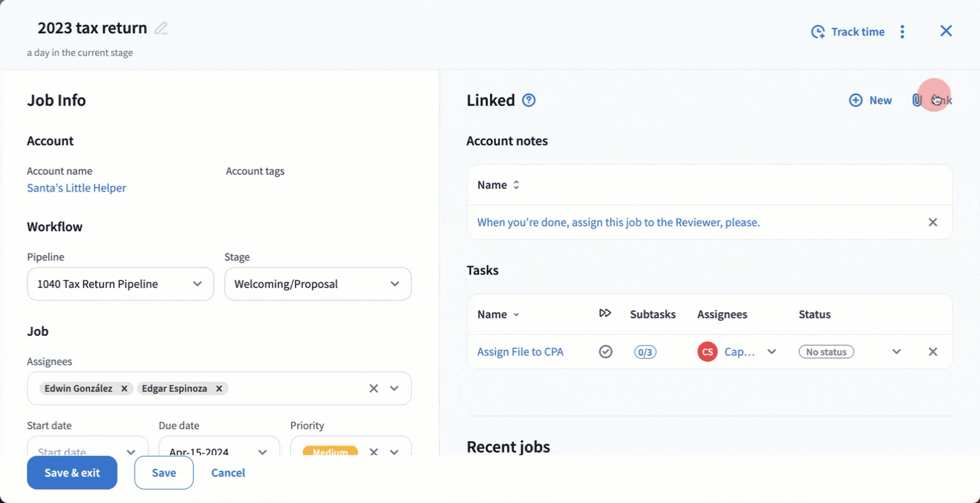Start Track time for this job

[848, 32]
